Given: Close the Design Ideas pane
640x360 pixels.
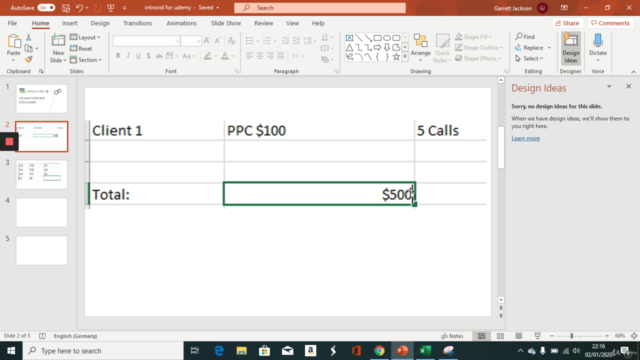Looking at the screenshot, I should pyautogui.click(x=629, y=87).
